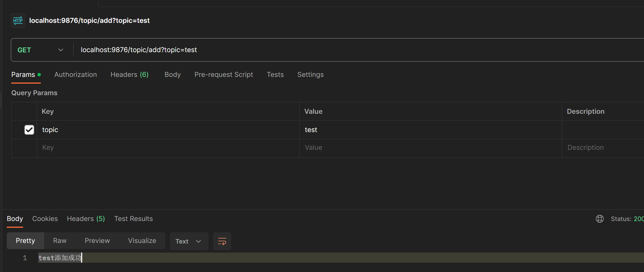The image size is (644, 272).
Task: Expand the Text format dropdown
Action: pos(189,241)
